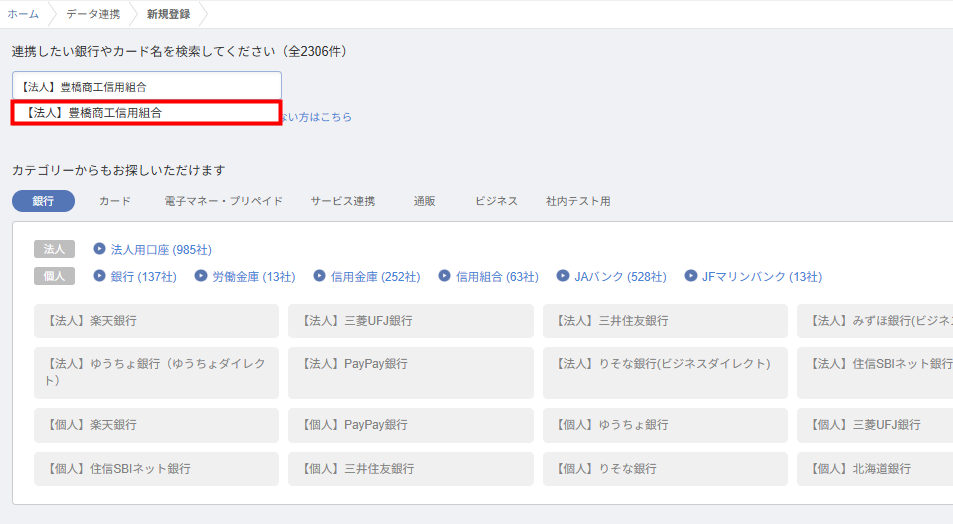Image resolution: width=953 pixels, height=524 pixels.
Task: Switch to the 通販 category tab
Action: tap(424, 201)
